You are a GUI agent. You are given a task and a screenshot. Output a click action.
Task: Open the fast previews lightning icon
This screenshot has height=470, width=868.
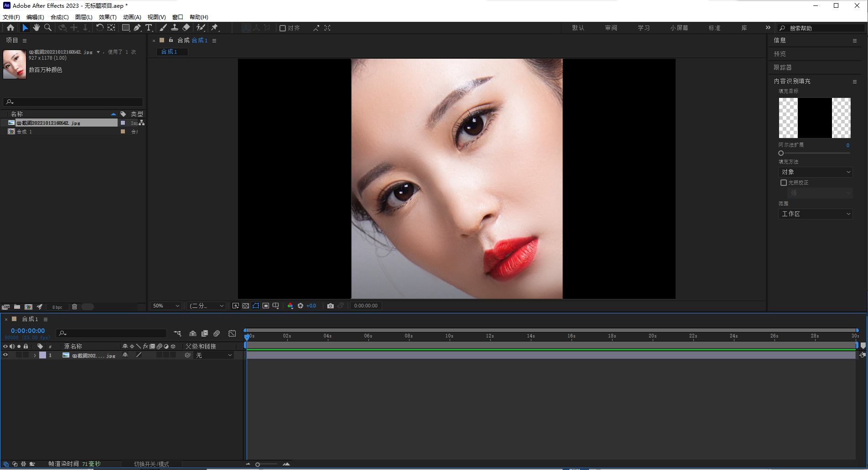pos(236,306)
